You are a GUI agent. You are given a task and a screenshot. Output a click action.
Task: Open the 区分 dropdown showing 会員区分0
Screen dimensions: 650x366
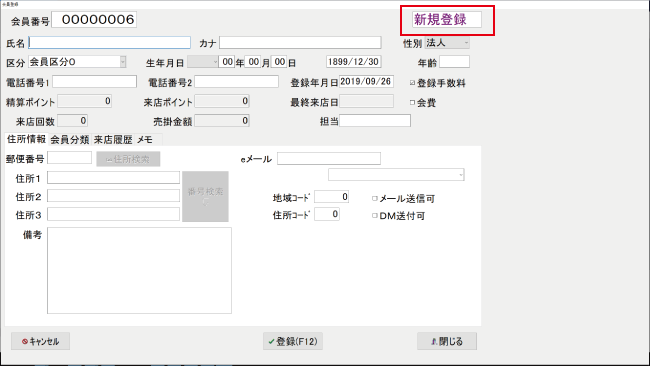coord(77,62)
